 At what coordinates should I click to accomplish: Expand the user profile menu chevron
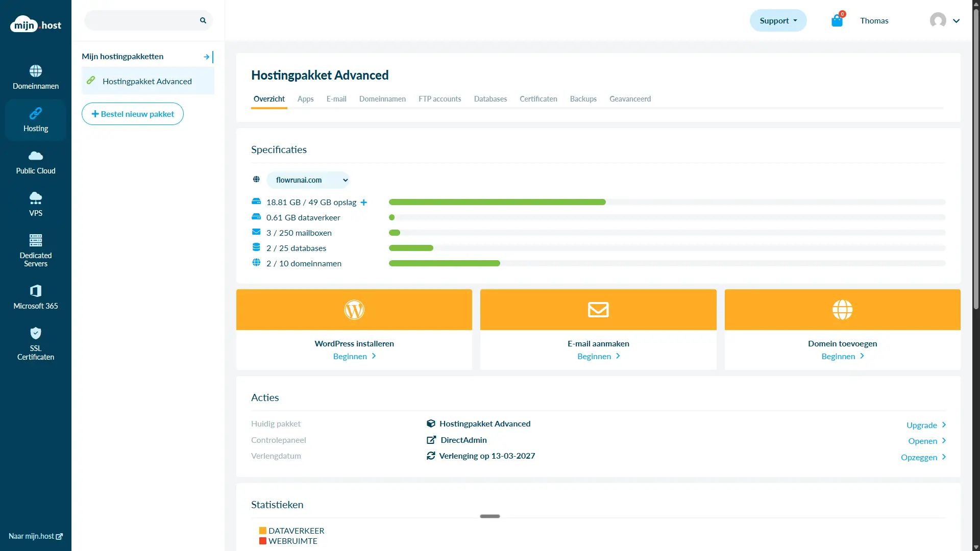[x=956, y=21]
